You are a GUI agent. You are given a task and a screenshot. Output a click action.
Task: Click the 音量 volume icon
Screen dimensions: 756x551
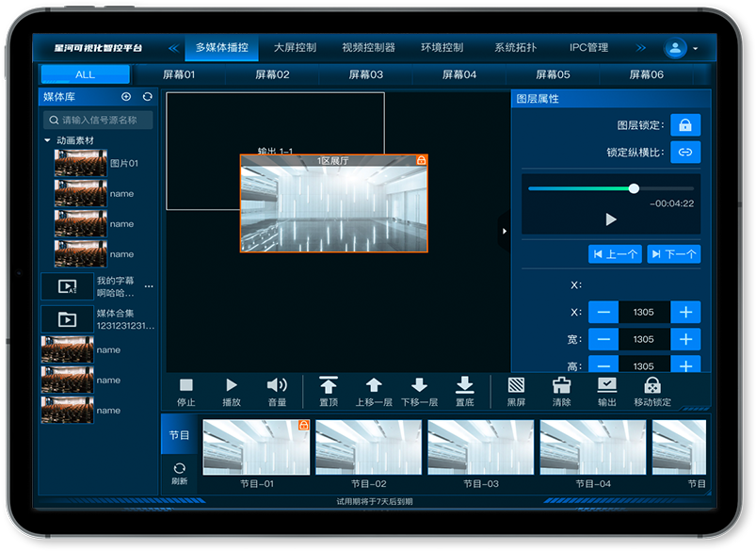tap(277, 385)
